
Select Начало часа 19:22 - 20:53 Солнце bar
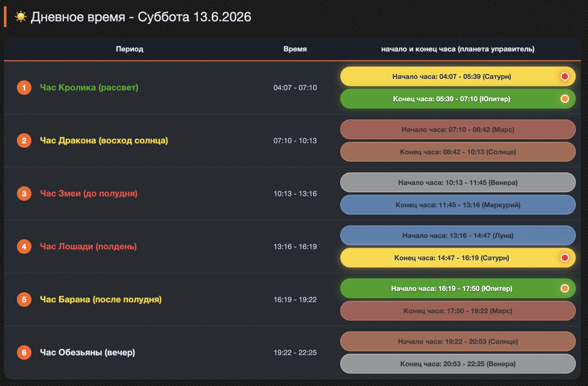(458, 341)
